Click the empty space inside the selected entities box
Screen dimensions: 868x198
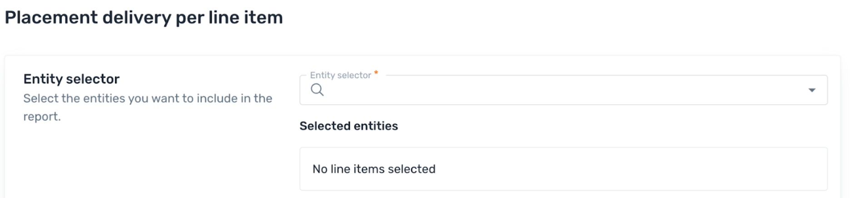click(x=632, y=169)
